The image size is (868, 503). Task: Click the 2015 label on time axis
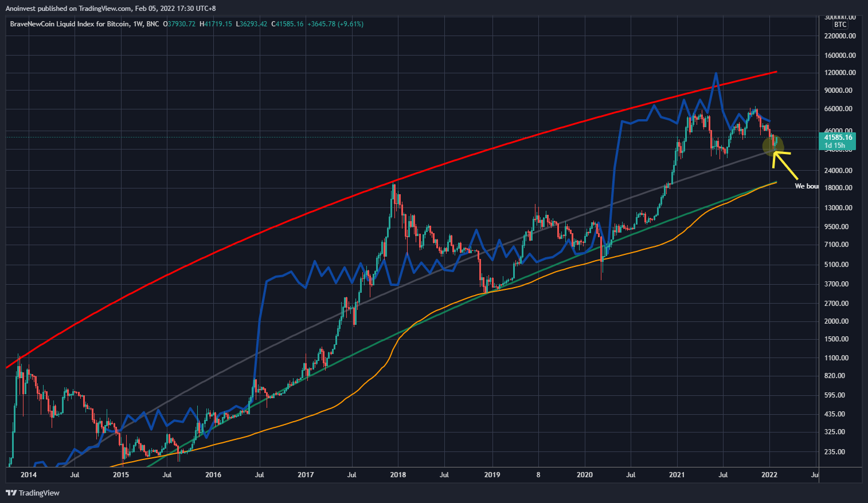(x=121, y=475)
